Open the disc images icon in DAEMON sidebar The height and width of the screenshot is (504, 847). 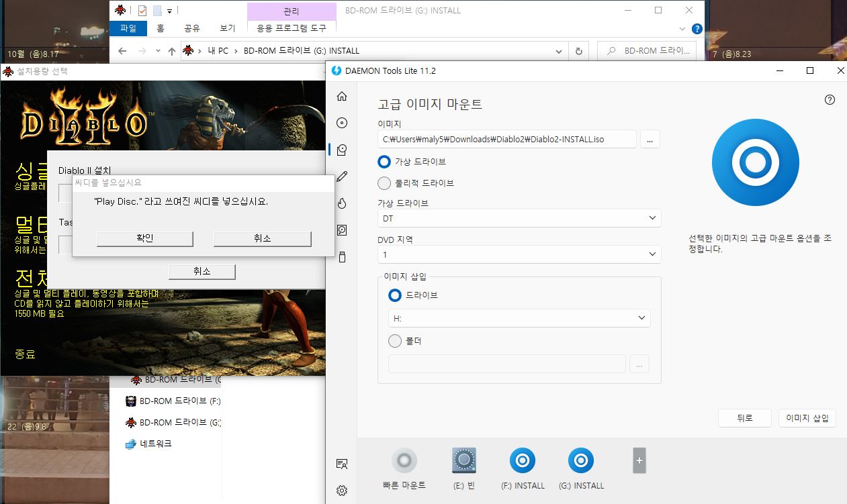(x=342, y=123)
